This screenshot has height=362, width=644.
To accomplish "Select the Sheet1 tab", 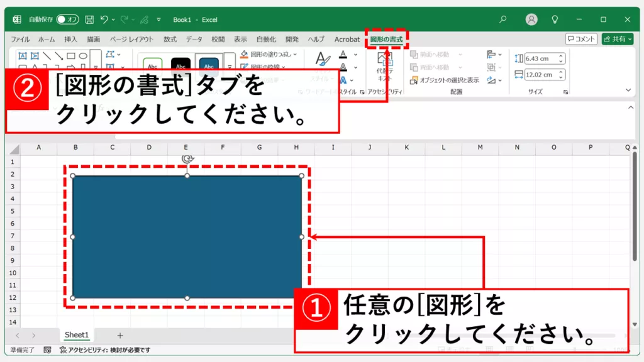I will (x=76, y=335).
